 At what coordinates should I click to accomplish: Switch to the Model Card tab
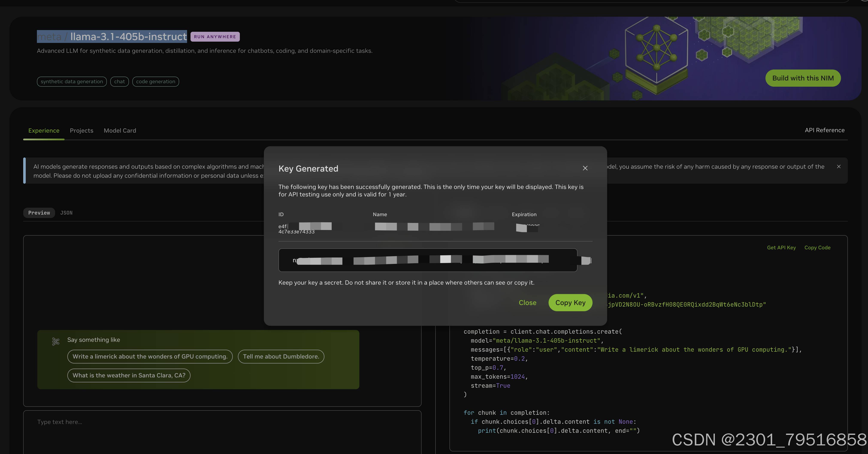click(x=120, y=130)
